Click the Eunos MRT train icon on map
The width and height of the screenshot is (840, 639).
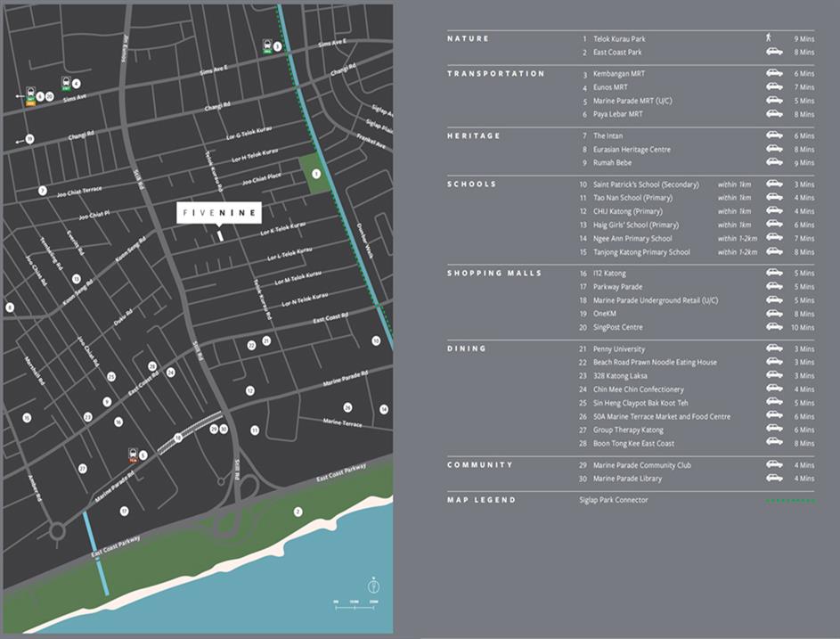(x=65, y=83)
